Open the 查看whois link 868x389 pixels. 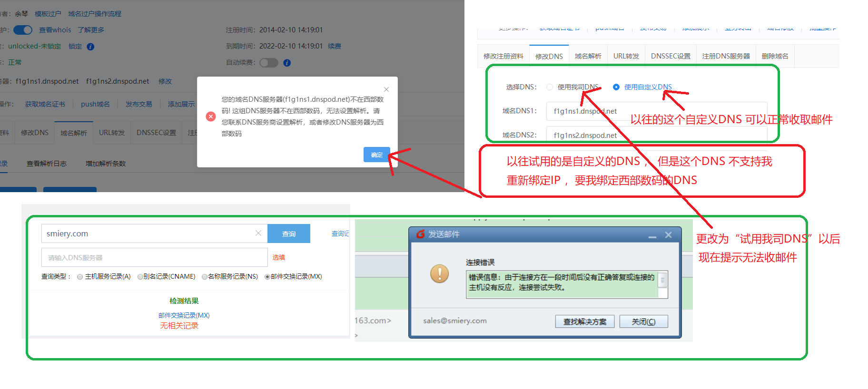(55, 30)
